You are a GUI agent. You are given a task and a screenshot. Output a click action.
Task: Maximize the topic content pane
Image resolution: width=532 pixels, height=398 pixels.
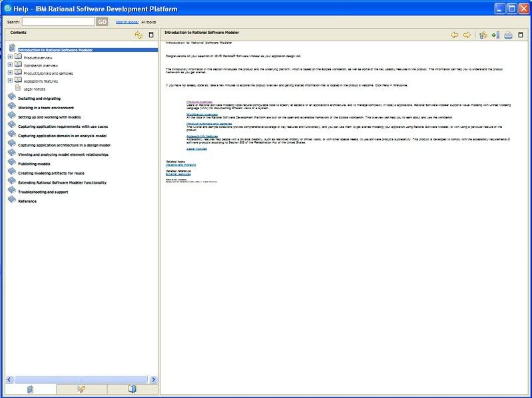pos(521,35)
